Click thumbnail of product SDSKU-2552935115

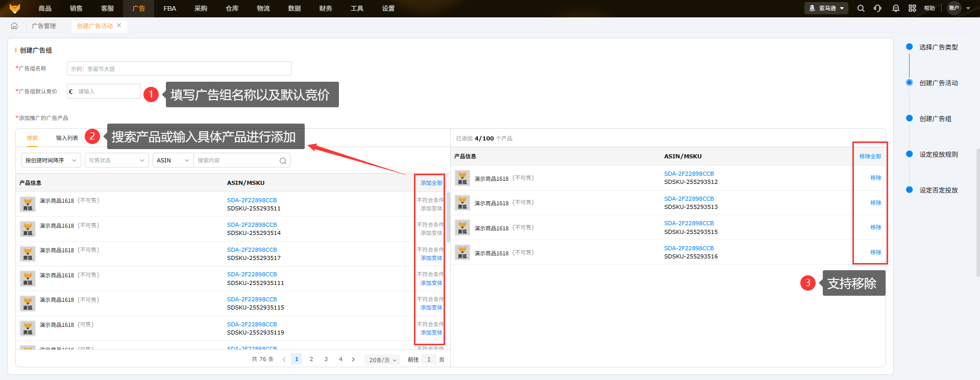tap(28, 303)
